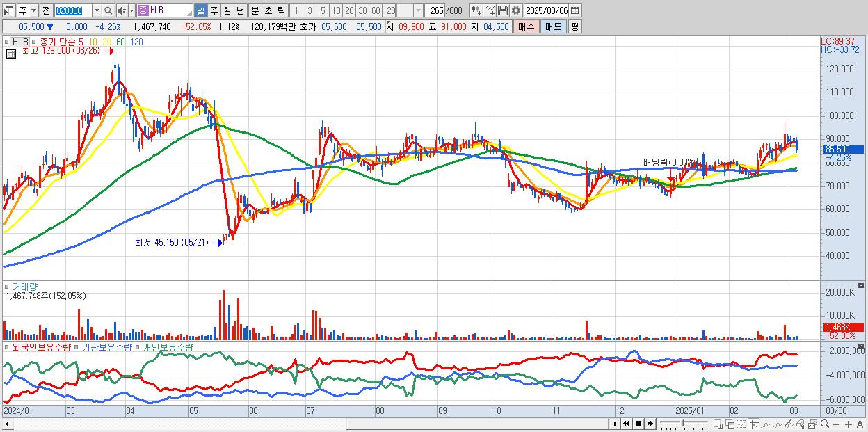Open the custom interval dropdown
868x432 pixels.
point(418,10)
